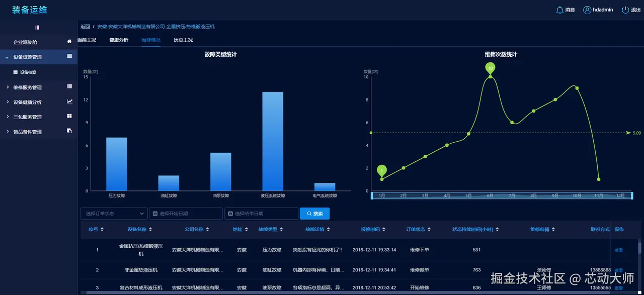
Task: Expand the 设备健康分析 menu
Action: click(x=39, y=102)
